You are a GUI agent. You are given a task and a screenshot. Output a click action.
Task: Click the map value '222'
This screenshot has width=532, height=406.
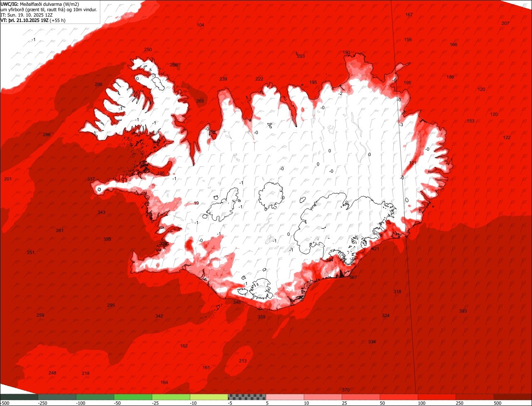(x=259, y=79)
